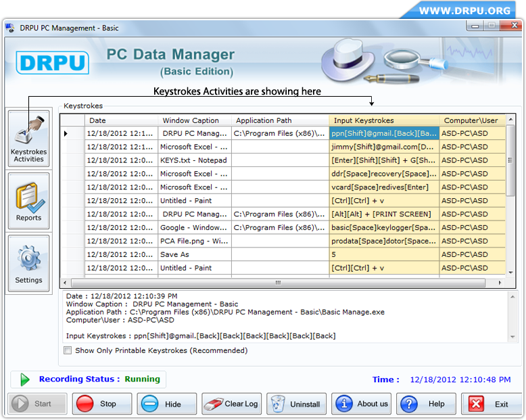Click the 'Input Keystrokes : ppn[Shift]@gmail' detail line

click(201, 336)
